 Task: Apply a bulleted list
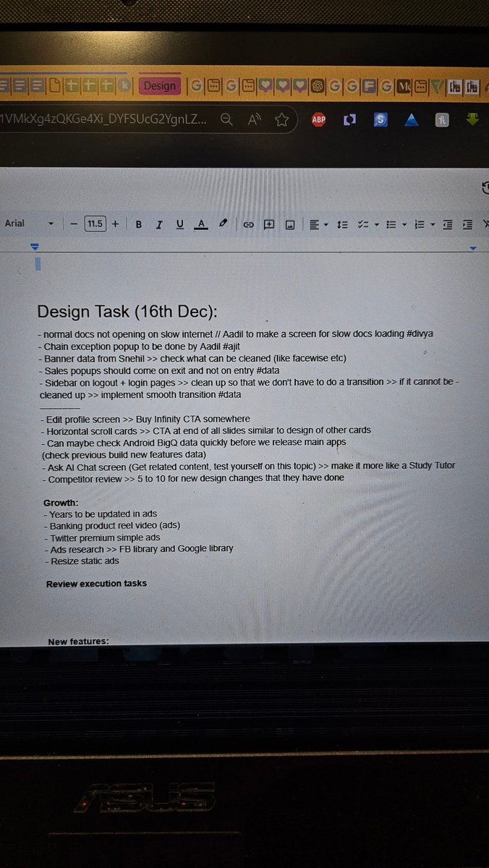tap(391, 224)
